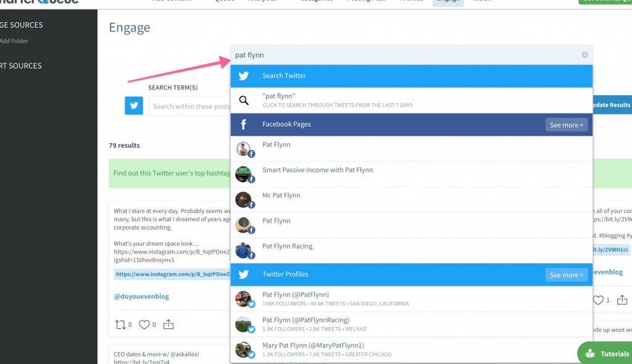Click the @PatFlynn profile avatar
Image resolution: width=632 pixels, height=364 pixels.
pos(243,299)
